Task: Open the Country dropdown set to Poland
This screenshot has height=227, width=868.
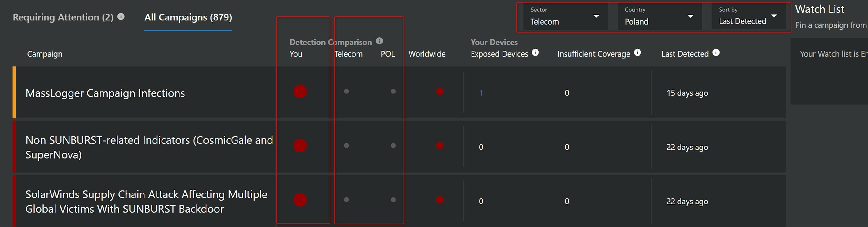Action: coord(659,17)
